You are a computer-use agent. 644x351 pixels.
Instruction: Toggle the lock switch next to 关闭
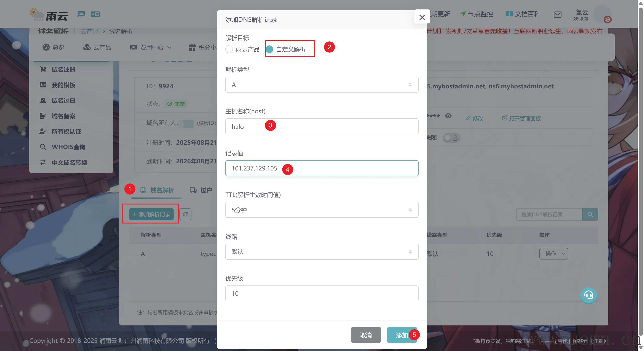pos(451,138)
